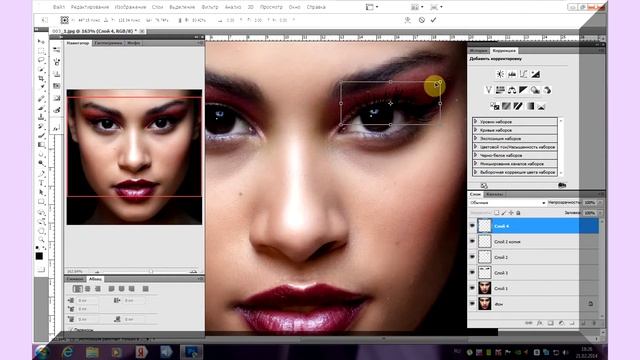Open Internet Explorer from taskbar
Viewport: 640px width, 360px height.
(68, 352)
